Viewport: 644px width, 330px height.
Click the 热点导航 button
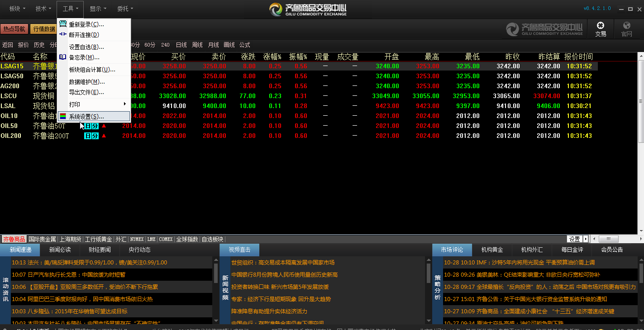point(14,29)
